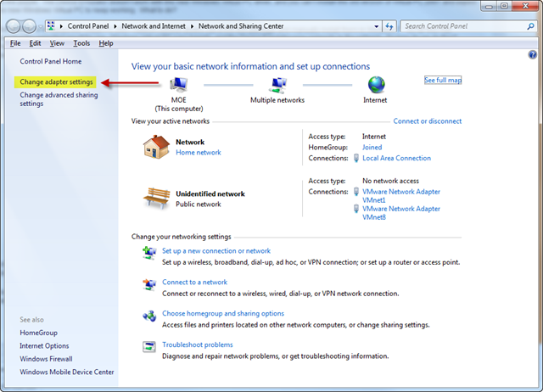Click the Multiple networks icon

(x=277, y=85)
